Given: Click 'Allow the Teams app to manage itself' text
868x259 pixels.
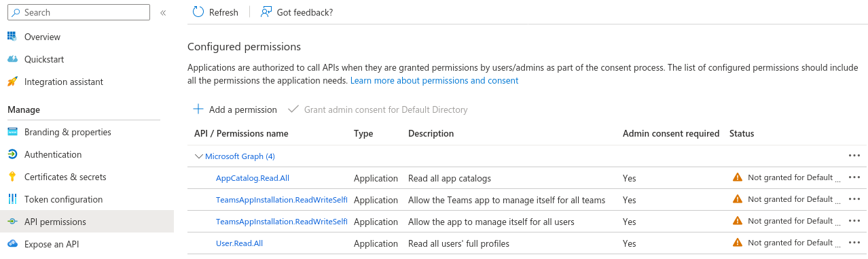Looking at the screenshot, I should [x=507, y=200].
